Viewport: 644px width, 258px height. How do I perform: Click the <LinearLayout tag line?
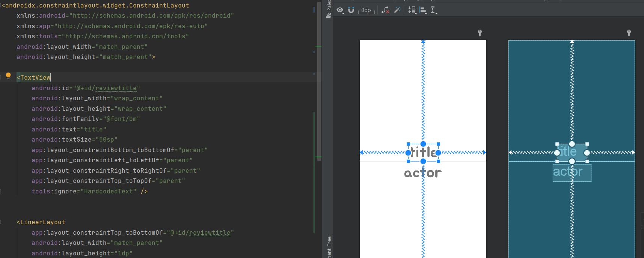click(41, 222)
